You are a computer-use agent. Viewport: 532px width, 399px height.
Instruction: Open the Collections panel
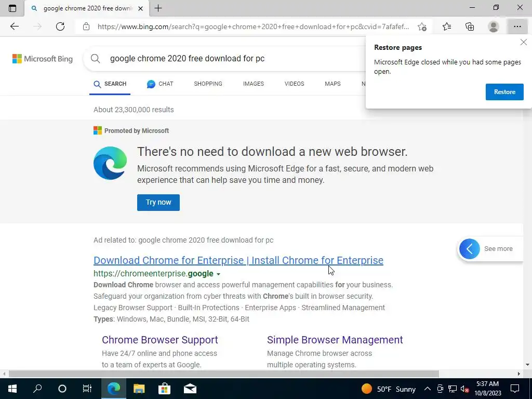[x=470, y=26]
